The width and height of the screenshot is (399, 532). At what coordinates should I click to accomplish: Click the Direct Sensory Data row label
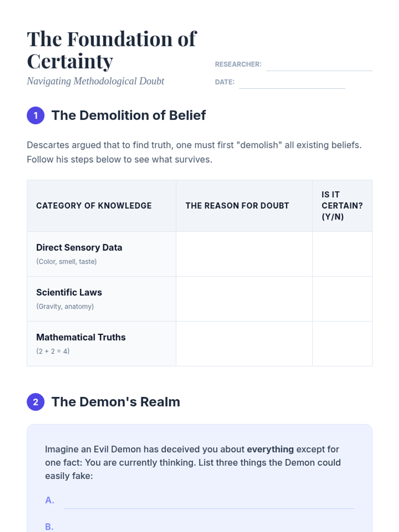pos(79,247)
